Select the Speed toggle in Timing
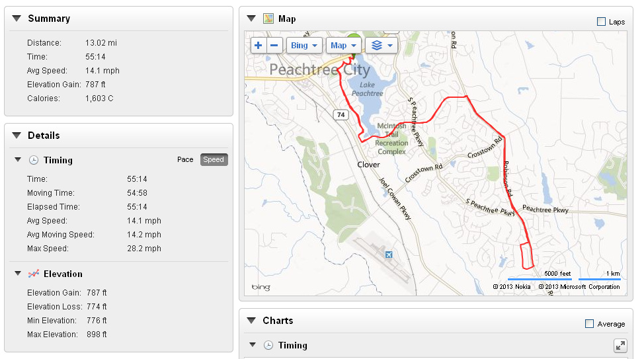This screenshot has height=359, width=644. point(214,159)
